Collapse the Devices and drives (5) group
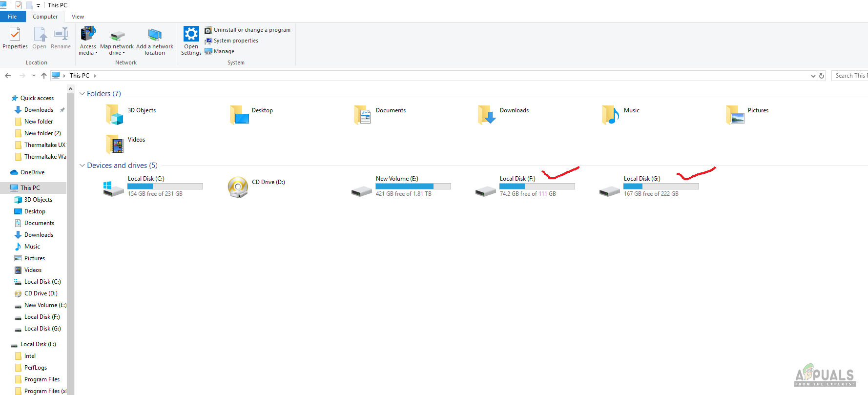868x395 pixels. coord(82,166)
